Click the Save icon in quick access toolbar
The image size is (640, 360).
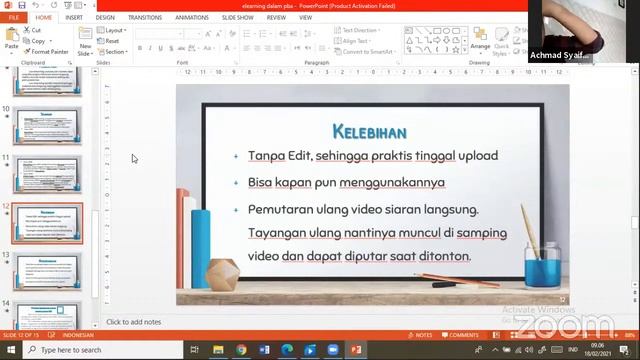coord(22,5)
